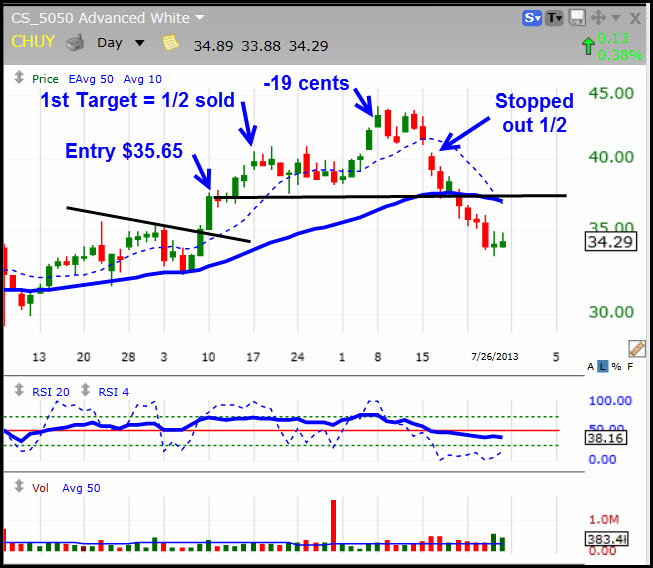
Task: Toggle the A arithmetic scale option
Action: (x=591, y=367)
